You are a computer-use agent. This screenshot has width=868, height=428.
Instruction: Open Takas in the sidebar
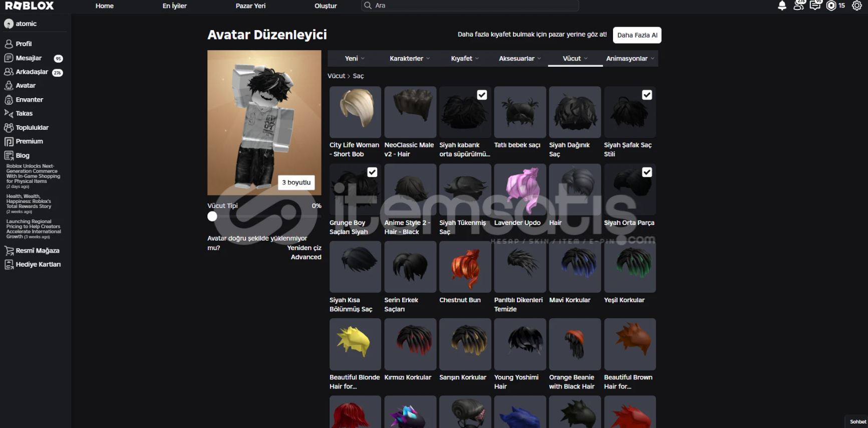[x=19, y=113]
